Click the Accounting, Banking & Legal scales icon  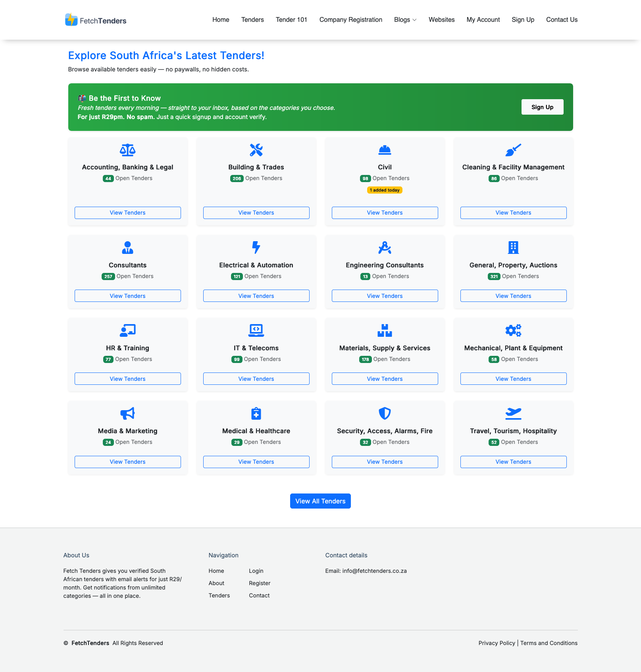[x=127, y=150]
